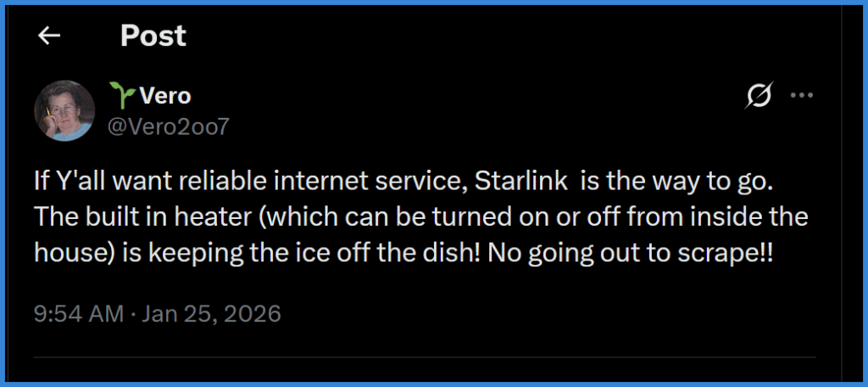Open the three-dot more options menu

[x=801, y=96]
